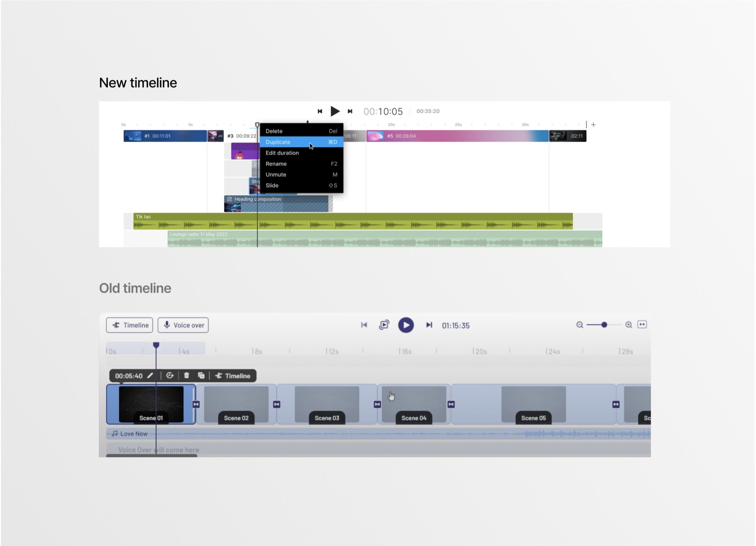Click the 01:15:35 timecode in old timeline
This screenshot has height=546, width=756.
[x=456, y=325]
